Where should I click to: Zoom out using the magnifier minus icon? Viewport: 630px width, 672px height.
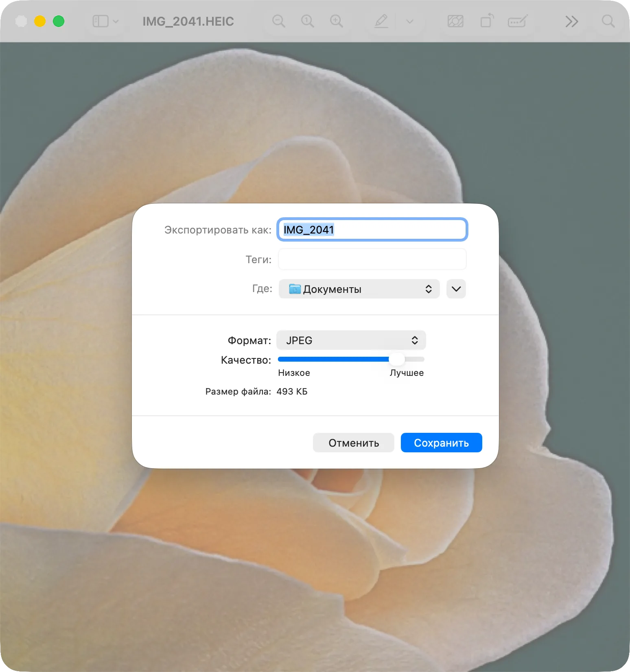pyautogui.click(x=279, y=21)
